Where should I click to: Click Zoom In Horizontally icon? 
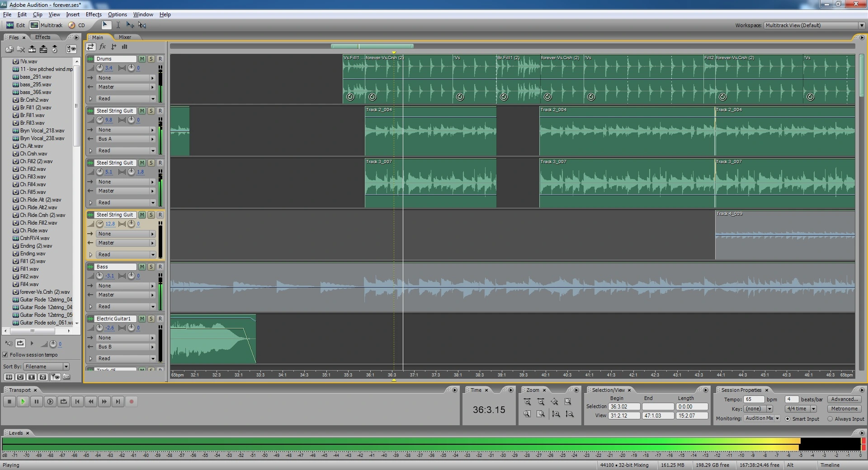point(527,402)
